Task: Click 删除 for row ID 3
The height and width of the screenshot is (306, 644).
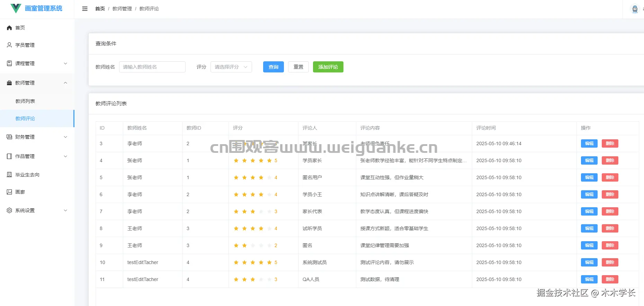Action: pos(610,143)
